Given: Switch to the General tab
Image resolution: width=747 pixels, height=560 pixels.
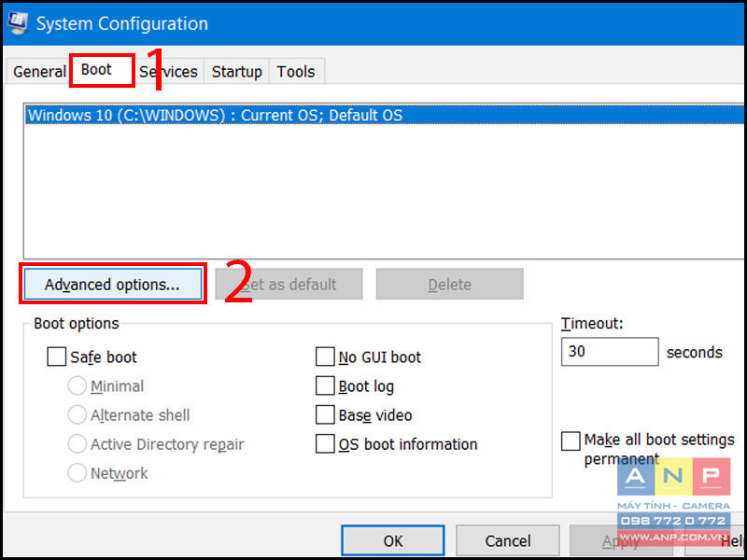Looking at the screenshot, I should pos(39,72).
